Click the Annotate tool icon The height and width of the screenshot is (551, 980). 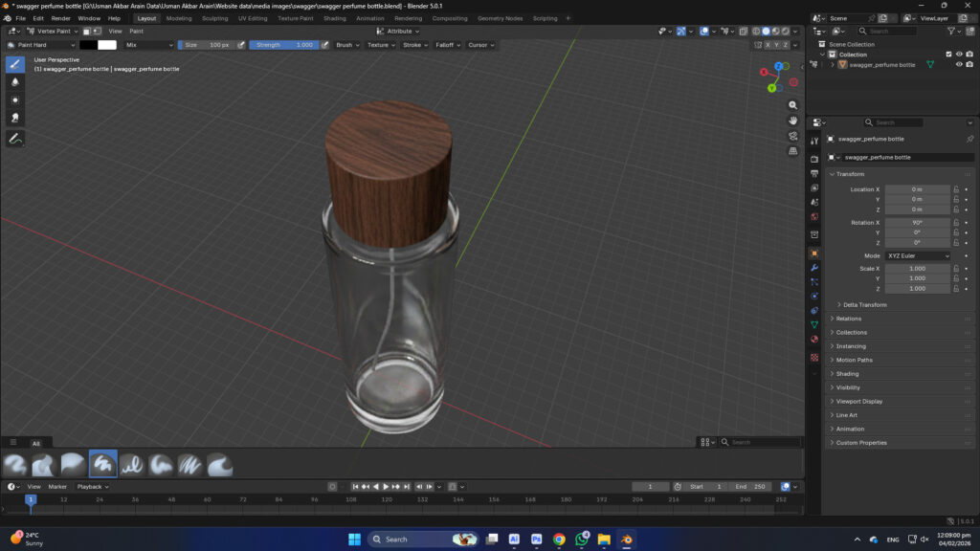coord(15,139)
